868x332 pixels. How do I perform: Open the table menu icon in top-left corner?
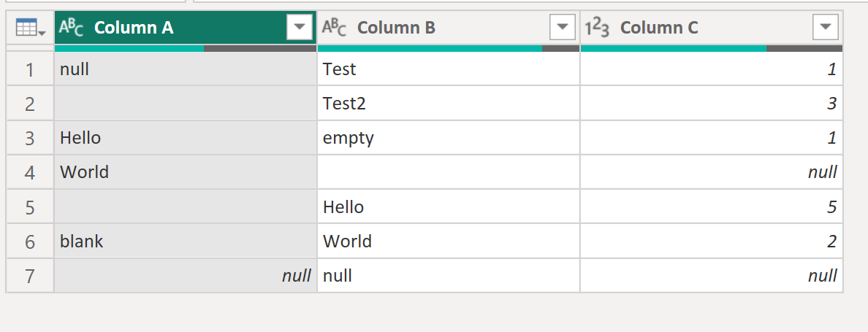[30, 28]
